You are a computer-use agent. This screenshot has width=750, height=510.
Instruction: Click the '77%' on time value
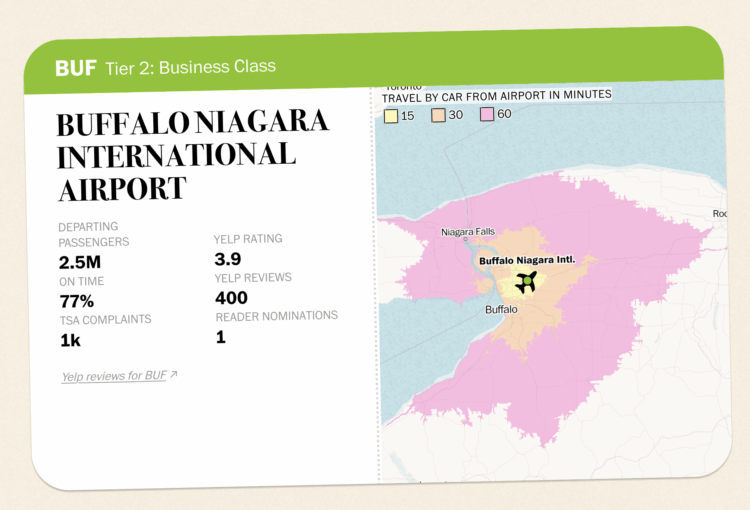point(77,301)
